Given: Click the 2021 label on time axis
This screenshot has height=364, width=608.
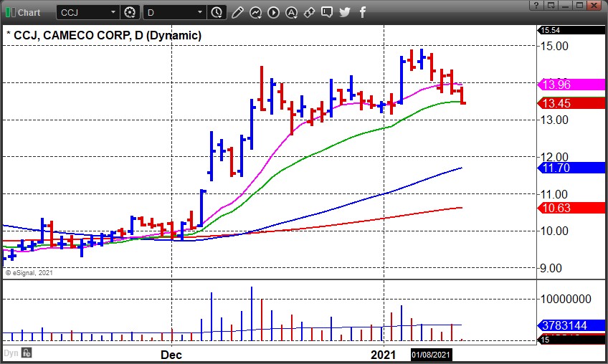Looking at the screenshot, I should pyautogui.click(x=383, y=355).
